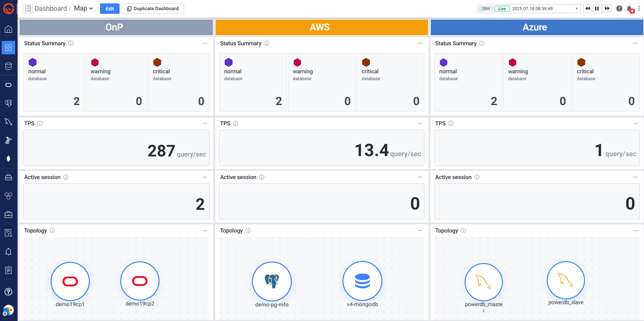Image resolution: width=644 pixels, height=321 pixels.
Task: Open the 10m interval selector
Action: [x=486, y=8]
